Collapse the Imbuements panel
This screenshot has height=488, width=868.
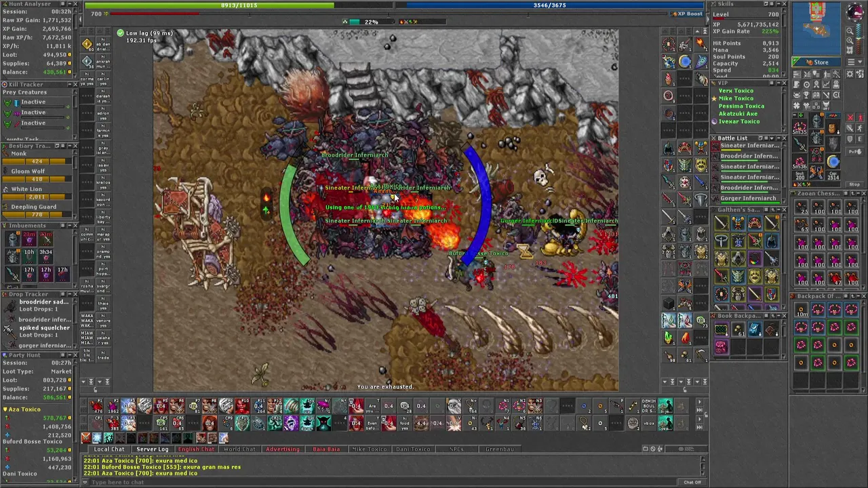(70, 225)
